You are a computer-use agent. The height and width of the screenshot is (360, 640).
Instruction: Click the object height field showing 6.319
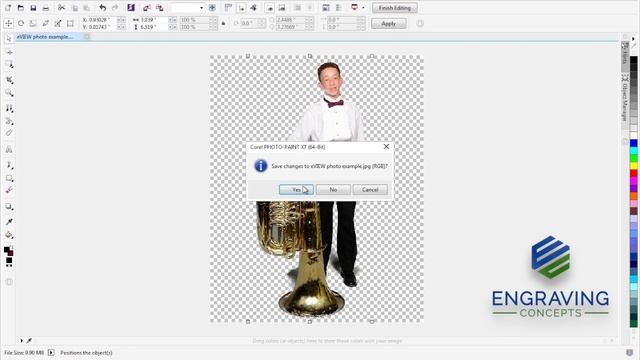tap(153, 27)
